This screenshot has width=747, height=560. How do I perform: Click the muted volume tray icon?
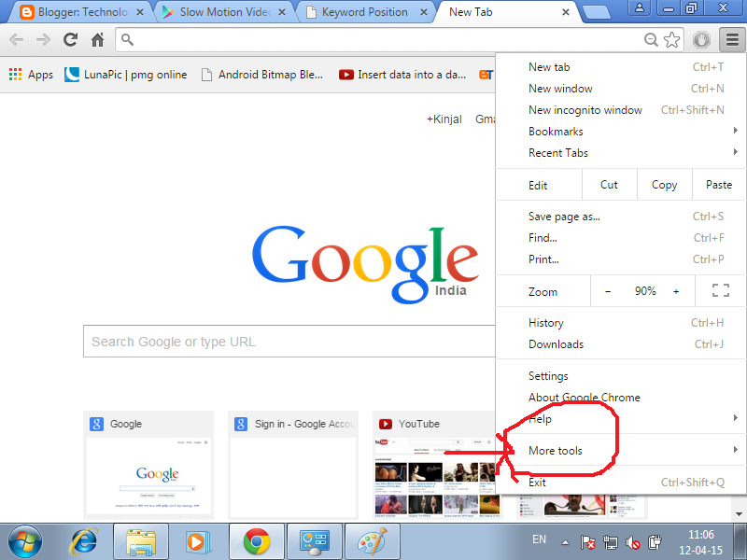tap(633, 542)
